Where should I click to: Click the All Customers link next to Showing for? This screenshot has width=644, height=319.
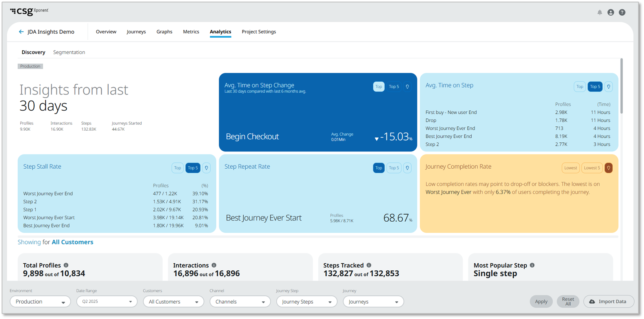73,242
